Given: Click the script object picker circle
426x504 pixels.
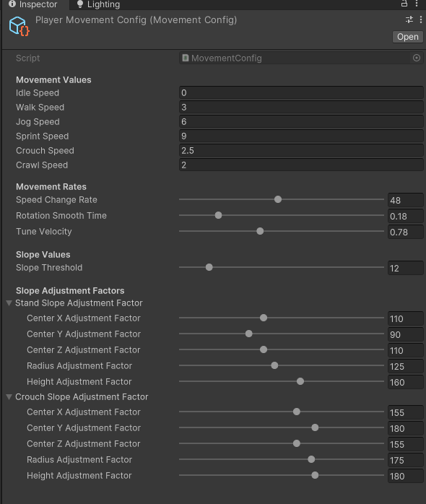Looking at the screenshot, I should [417, 58].
